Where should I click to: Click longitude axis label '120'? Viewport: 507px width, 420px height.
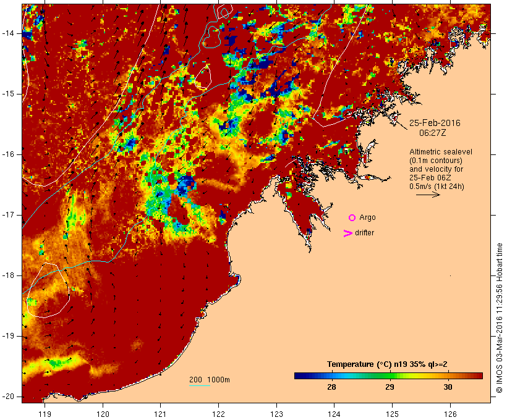pyautogui.click(x=103, y=414)
